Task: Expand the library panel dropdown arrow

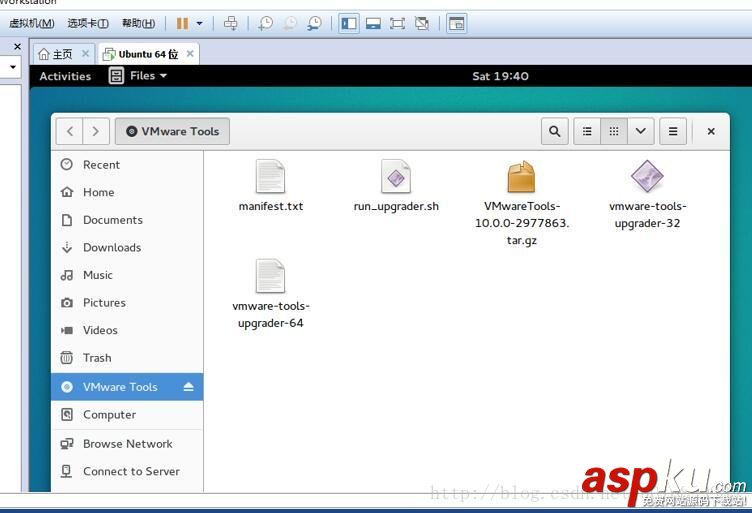Action: tap(13, 67)
